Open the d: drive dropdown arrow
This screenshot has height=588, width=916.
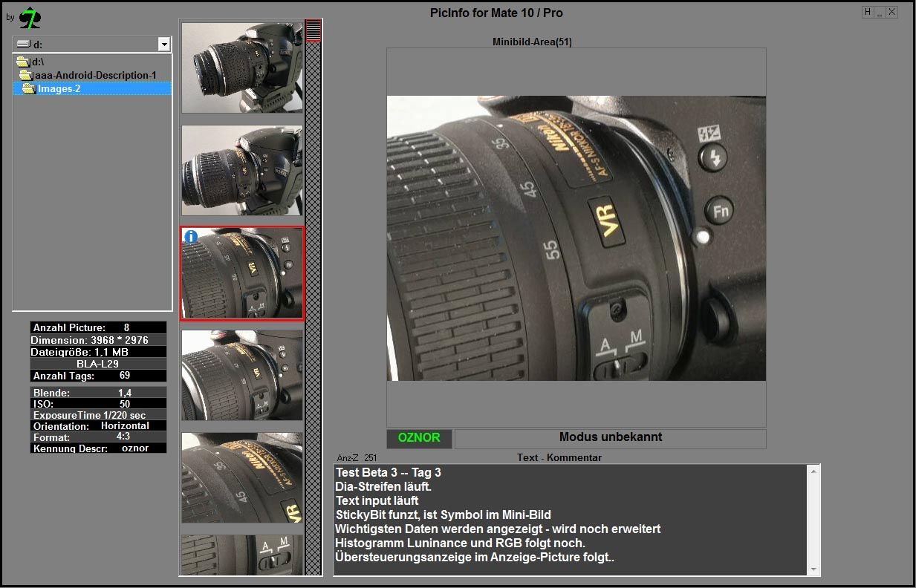pyautogui.click(x=164, y=45)
